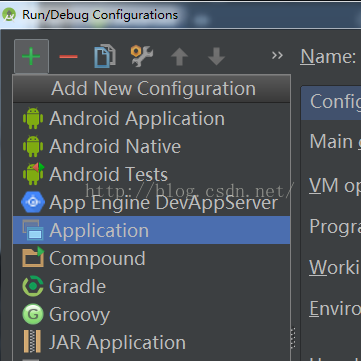Choose the highlighted Application entry
Viewport: 361px width, 361px height.
tap(151, 230)
